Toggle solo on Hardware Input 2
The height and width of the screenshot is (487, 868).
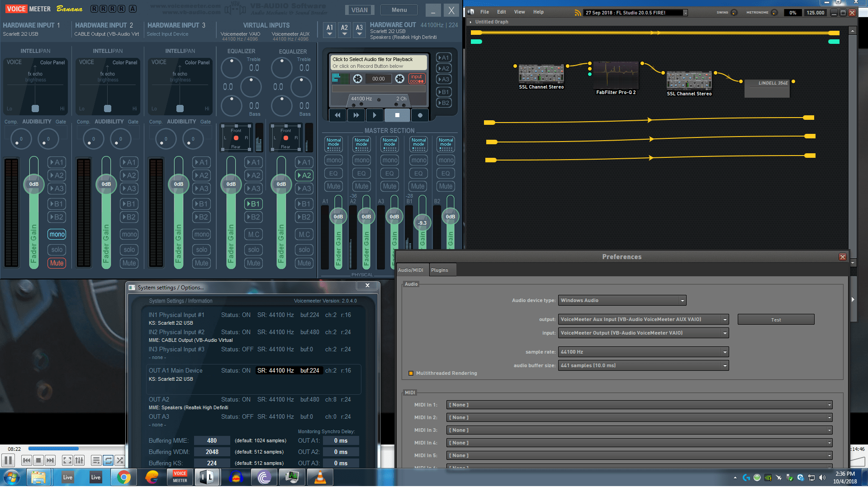(129, 250)
